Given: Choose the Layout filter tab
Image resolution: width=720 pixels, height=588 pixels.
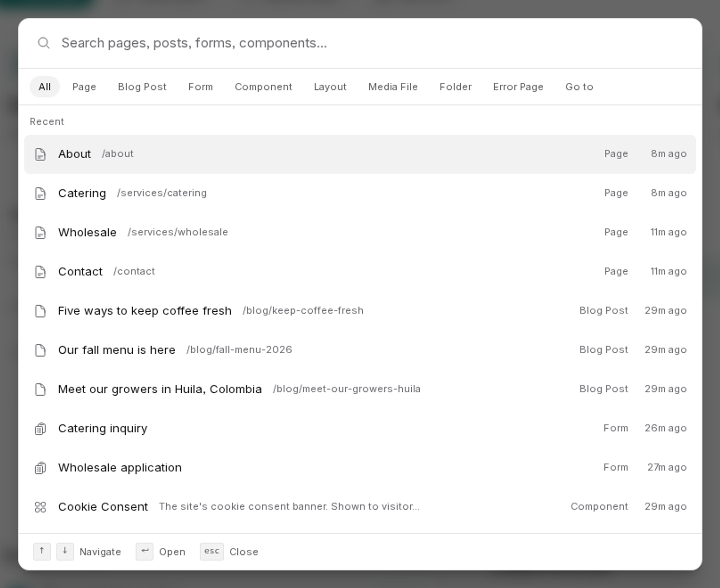Looking at the screenshot, I should tap(330, 87).
